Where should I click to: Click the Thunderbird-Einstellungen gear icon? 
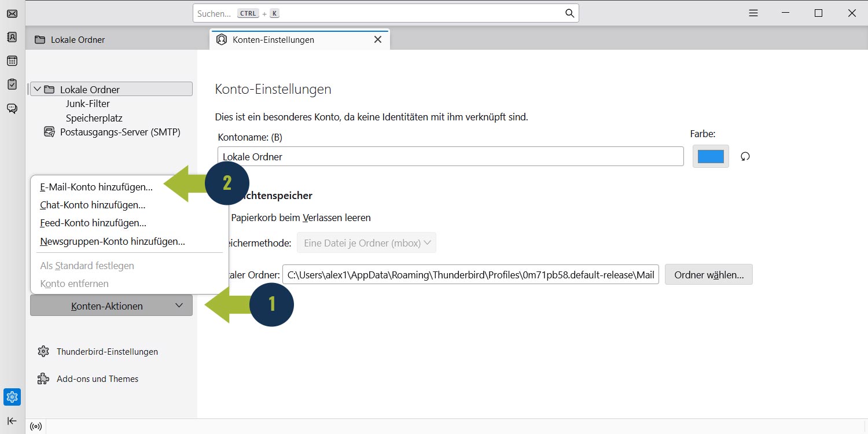click(43, 351)
